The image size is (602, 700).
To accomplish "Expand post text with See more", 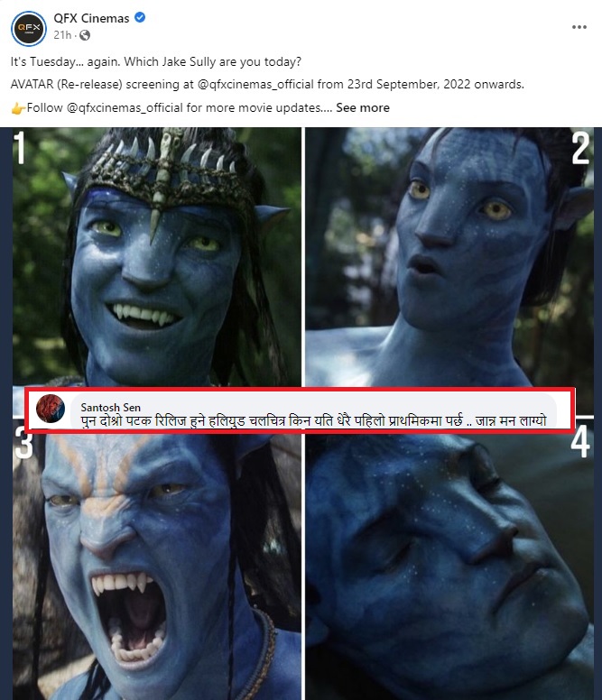I will coord(363,107).
